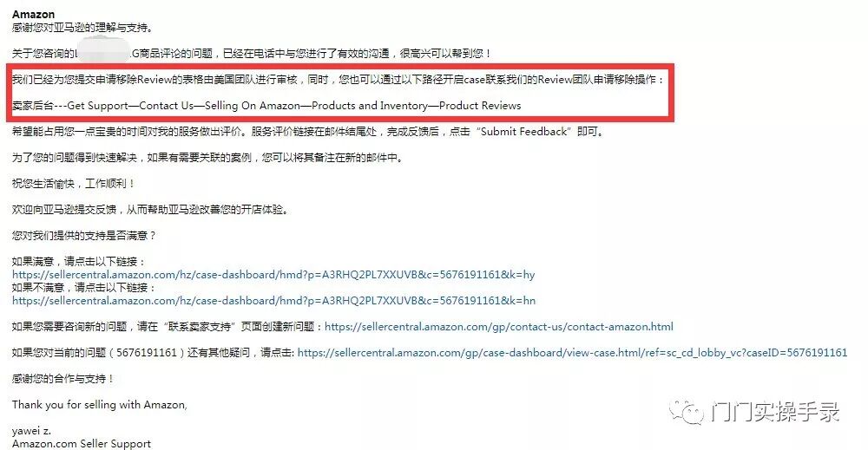Open the satisfied feedback link ending k=hy
This screenshot has height=450, width=868.
click(273, 275)
